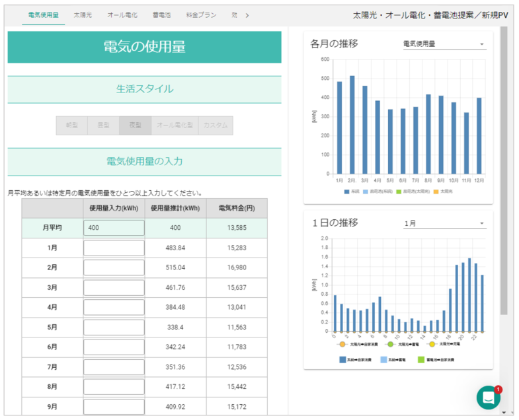The image size is (519, 420).
Task: Click the 338.4 estimated usage cell
Action: (x=175, y=328)
